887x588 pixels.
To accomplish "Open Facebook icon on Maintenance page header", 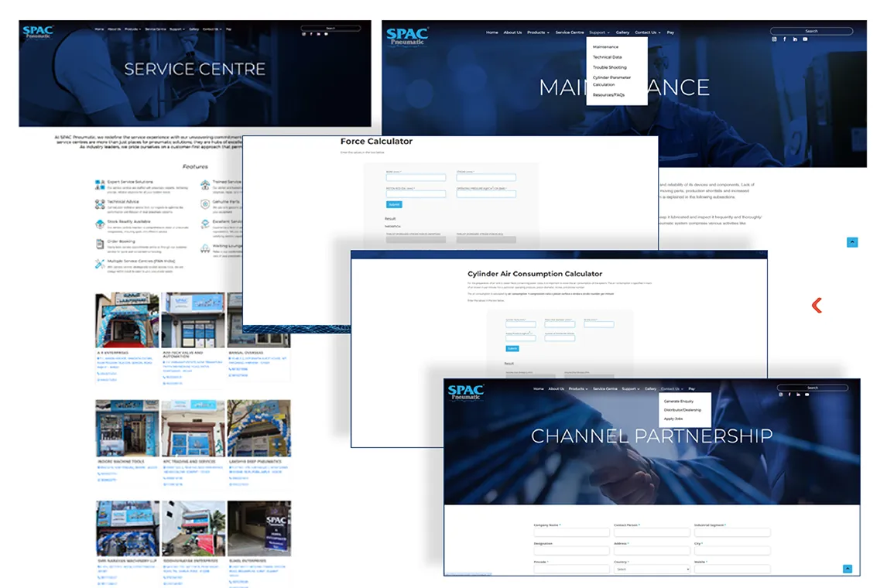I will point(784,39).
